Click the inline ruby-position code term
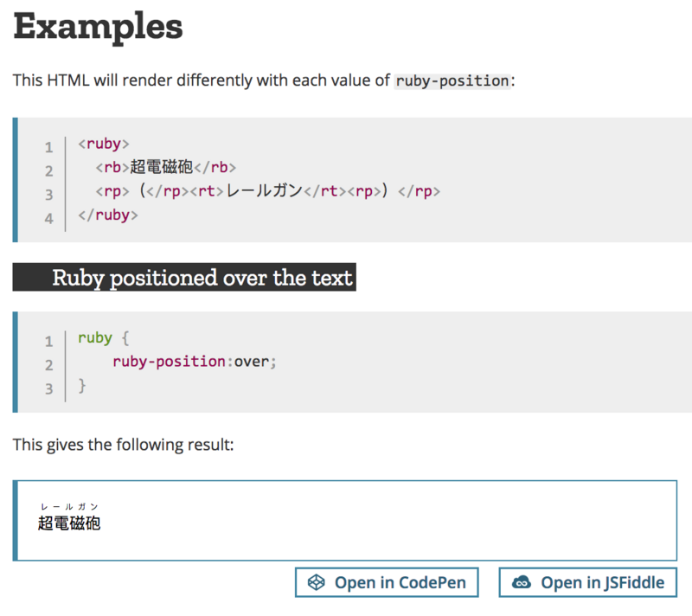 (x=452, y=80)
